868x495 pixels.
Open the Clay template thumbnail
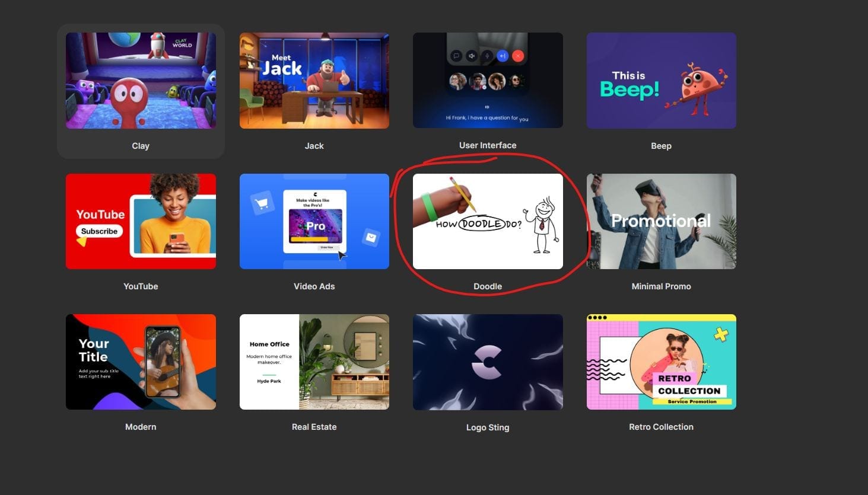(141, 81)
